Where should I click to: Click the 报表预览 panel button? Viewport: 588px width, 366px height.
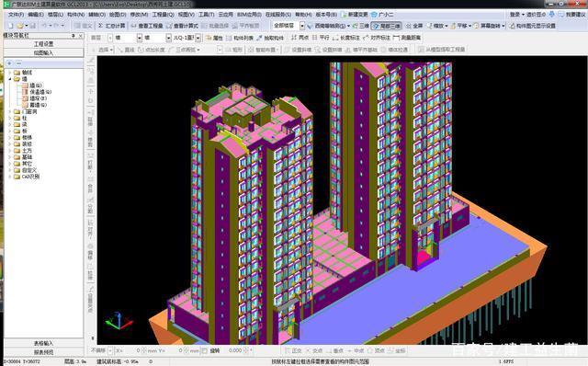point(43,352)
